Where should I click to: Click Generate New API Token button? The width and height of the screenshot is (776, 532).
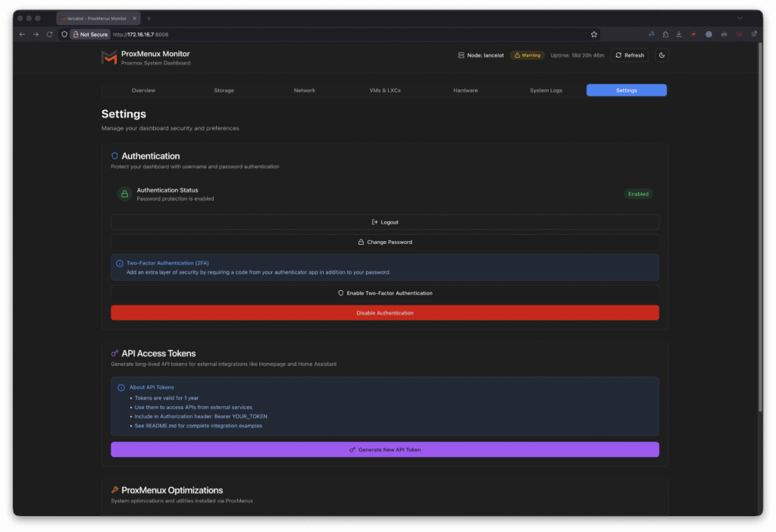point(385,449)
